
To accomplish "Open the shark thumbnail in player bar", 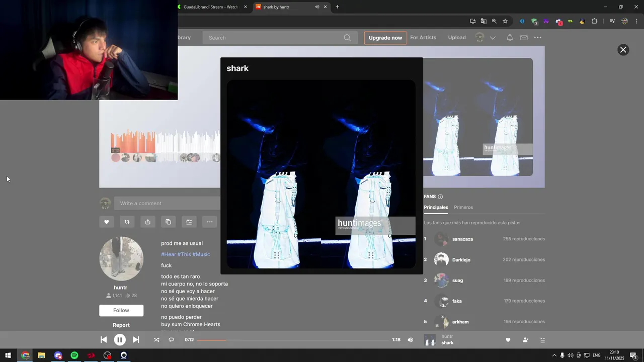I will [430, 340].
